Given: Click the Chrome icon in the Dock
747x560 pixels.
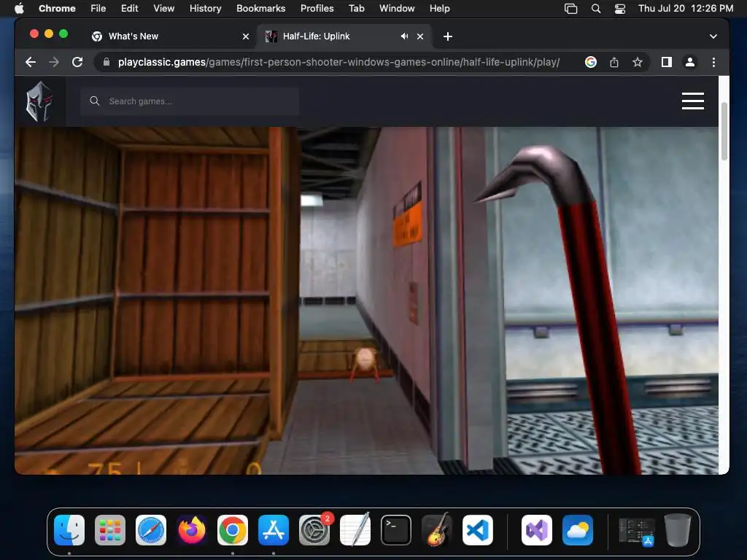Looking at the screenshot, I should point(233,530).
